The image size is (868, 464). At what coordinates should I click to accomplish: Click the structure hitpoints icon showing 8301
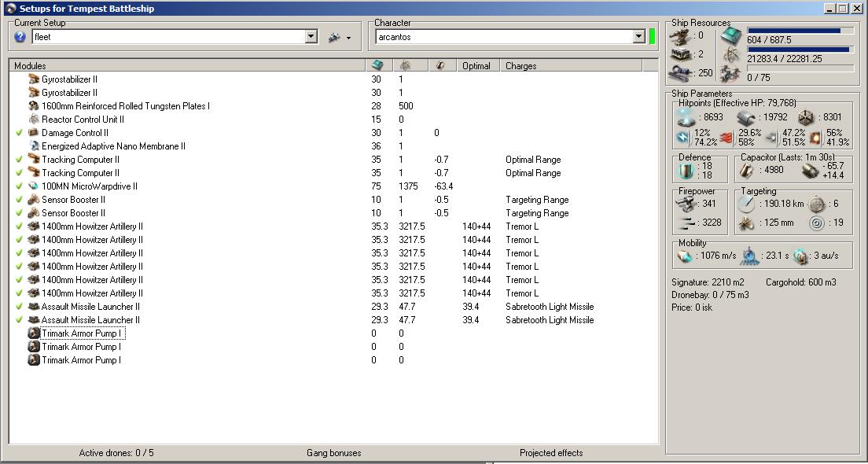coord(805,117)
